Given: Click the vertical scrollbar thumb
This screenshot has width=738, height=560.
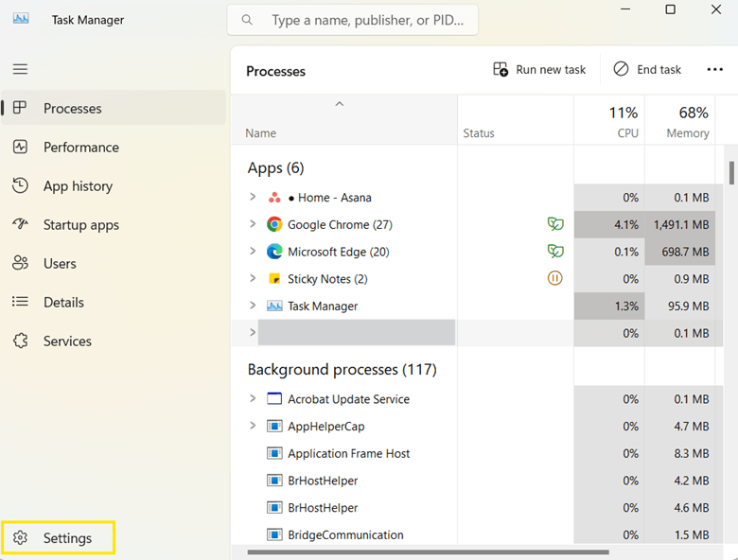Looking at the screenshot, I should pos(731,173).
